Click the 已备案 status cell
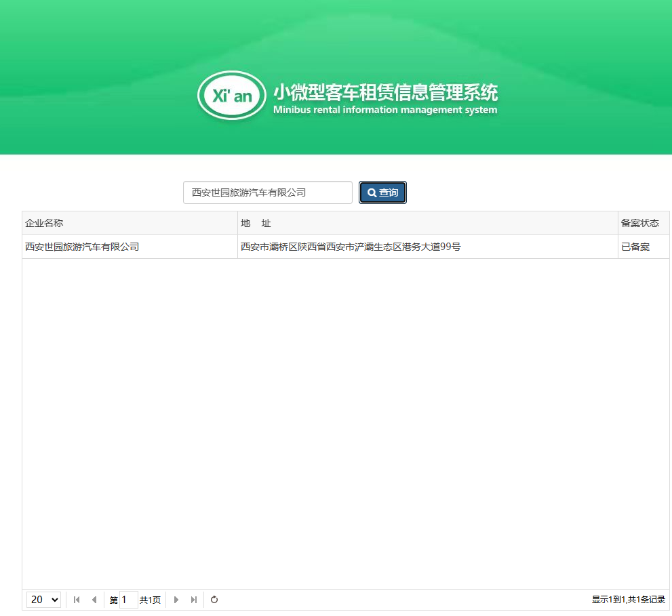Screen dimensions: 672x616 pos(644,247)
